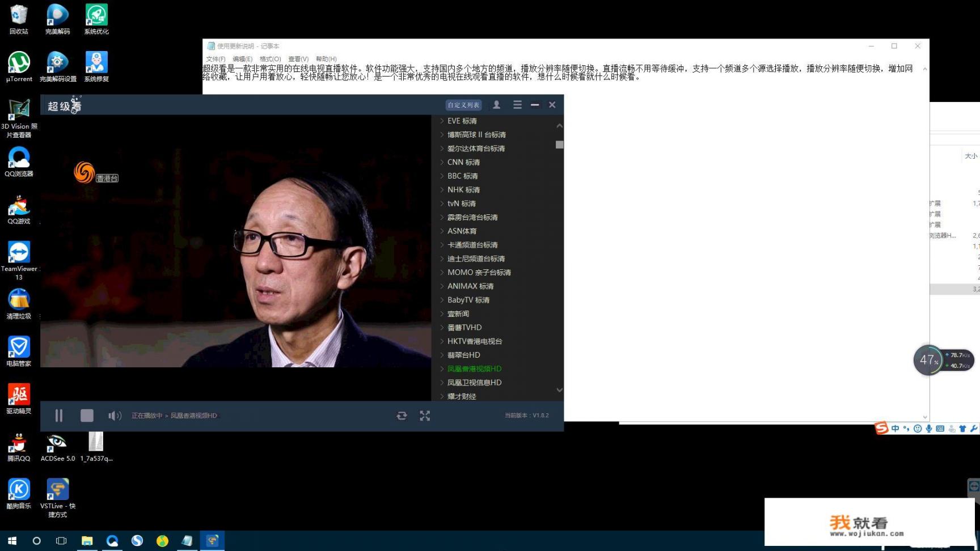Select the 耀才财经 channel
The image size is (980, 551).
coord(462,396)
